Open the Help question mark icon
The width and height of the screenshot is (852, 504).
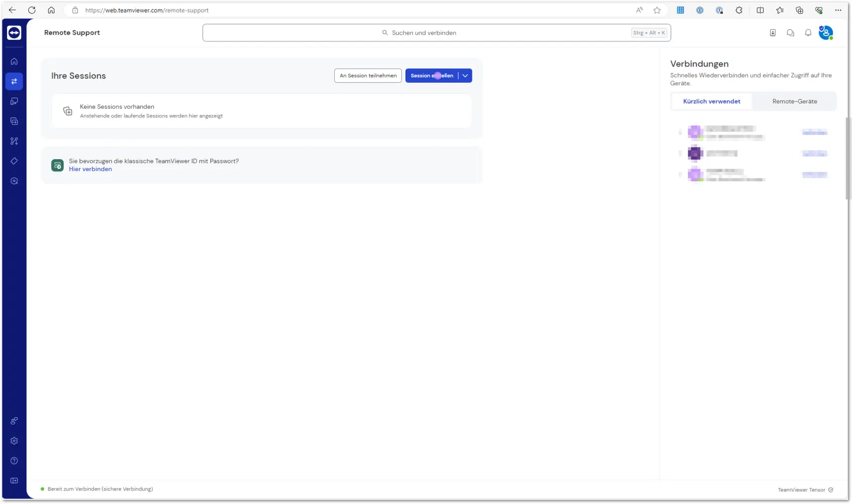point(14,461)
